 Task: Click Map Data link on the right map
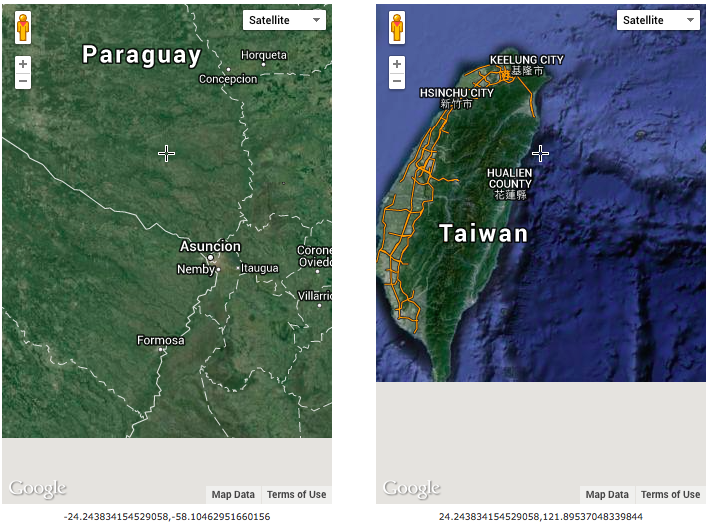[607, 495]
